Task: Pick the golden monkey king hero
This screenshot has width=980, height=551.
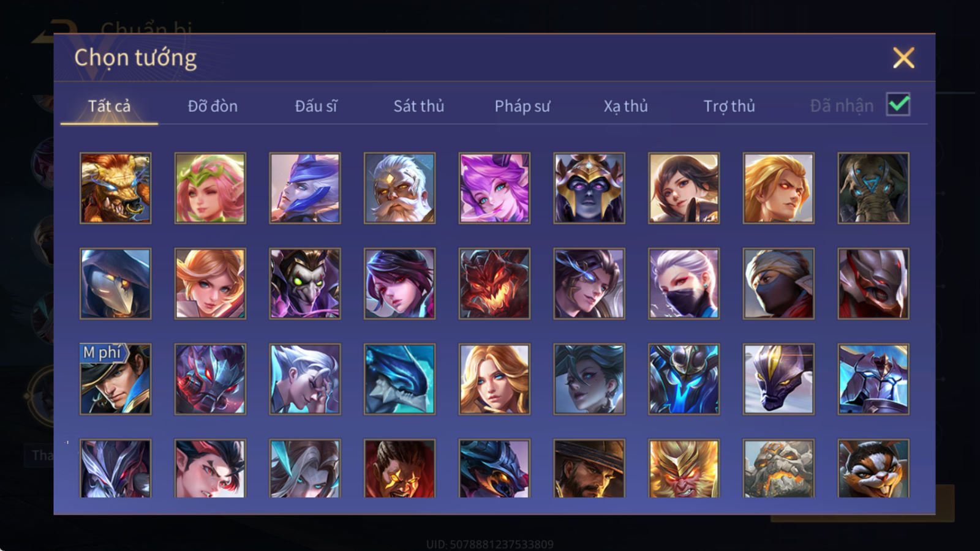Action: [684, 468]
